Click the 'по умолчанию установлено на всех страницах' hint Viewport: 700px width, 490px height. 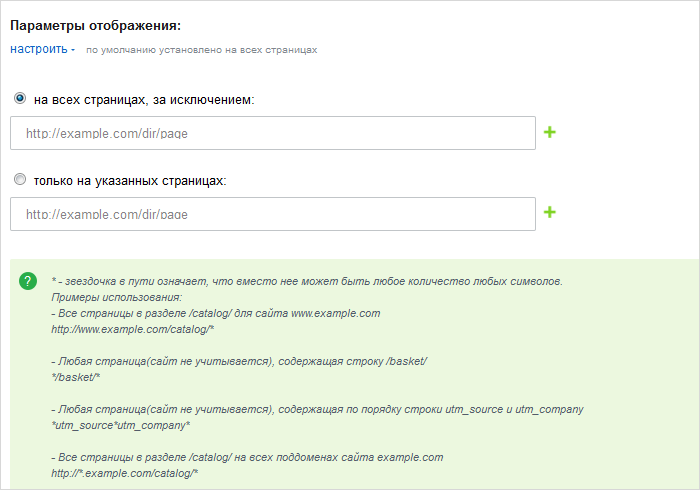(201, 50)
